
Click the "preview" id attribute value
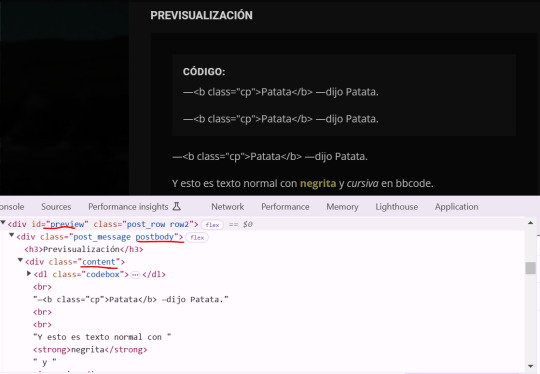(67, 224)
